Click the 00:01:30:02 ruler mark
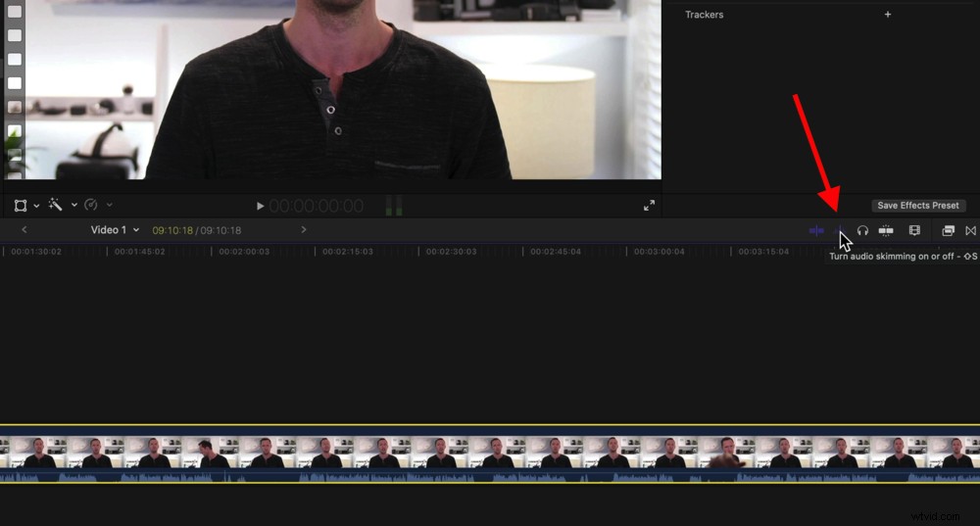Screen dimensions: 980x526 pos(36,251)
